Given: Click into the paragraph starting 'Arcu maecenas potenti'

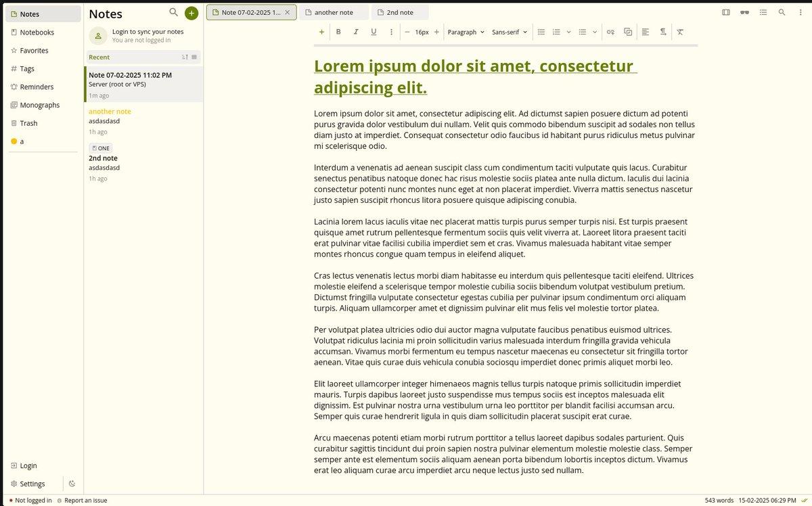Looking at the screenshot, I should click(505, 454).
